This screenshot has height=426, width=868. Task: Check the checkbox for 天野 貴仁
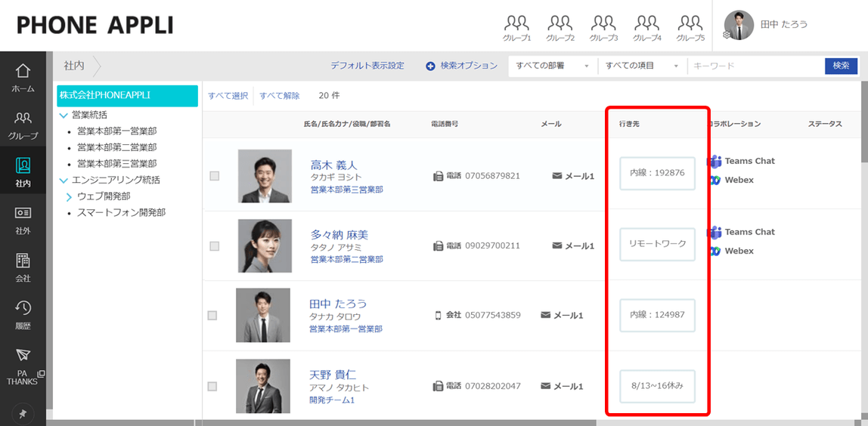click(212, 386)
